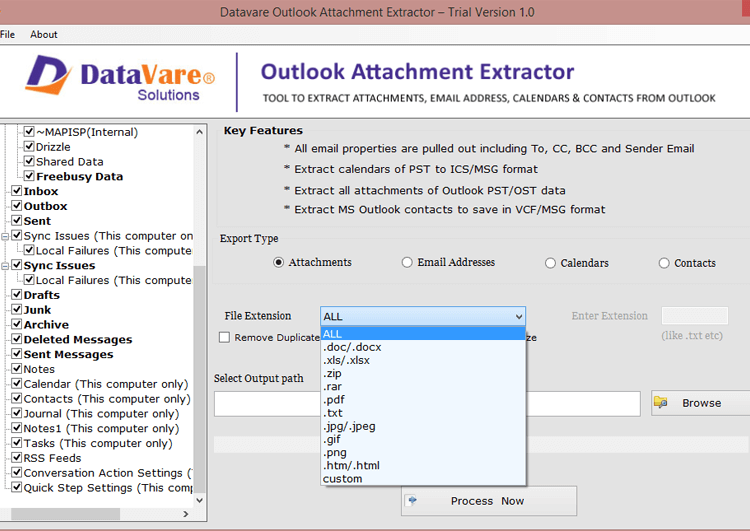Select Contacts (This computer only) label
The height and width of the screenshot is (531, 750).
(x=107, y=399)
